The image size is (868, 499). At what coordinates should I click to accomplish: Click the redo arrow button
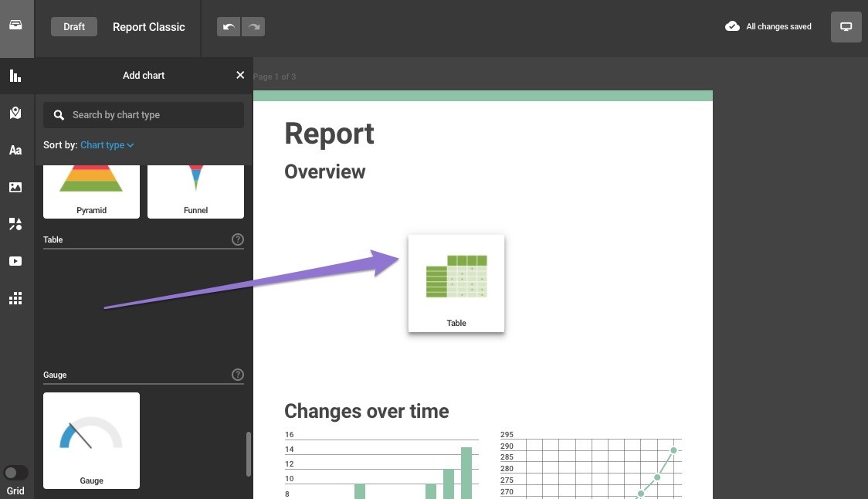click(253, 27)
